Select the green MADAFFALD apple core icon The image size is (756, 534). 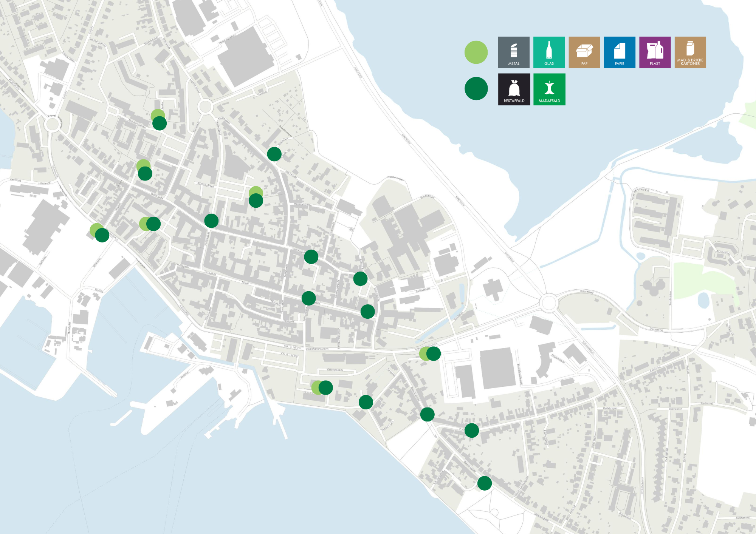pyautogui.click(x=549, y=90)
